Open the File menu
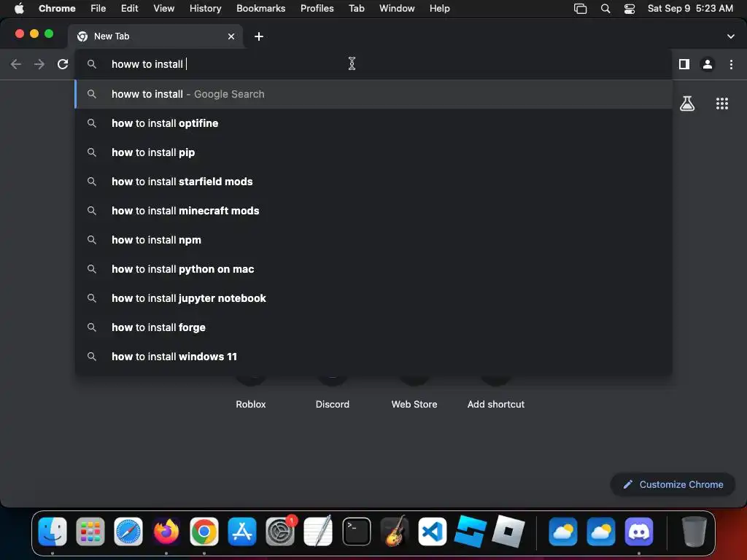Screen dimensions: 747x560 pyautogui.click(x=98, y=9)
